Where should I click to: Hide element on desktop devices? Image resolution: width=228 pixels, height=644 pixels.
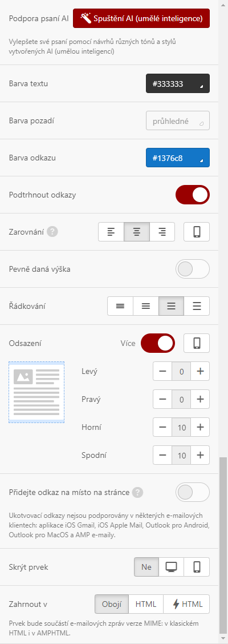171,567
